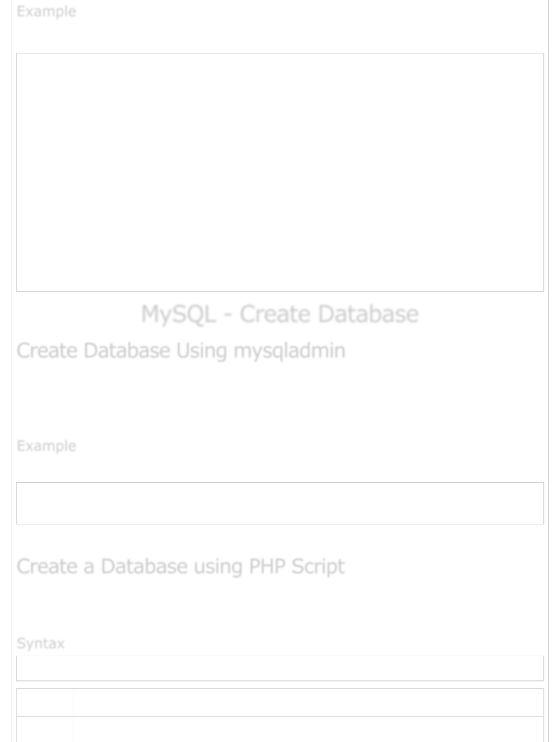
Task: Click the short empty box under the second Example
Action: coord(280,503)
